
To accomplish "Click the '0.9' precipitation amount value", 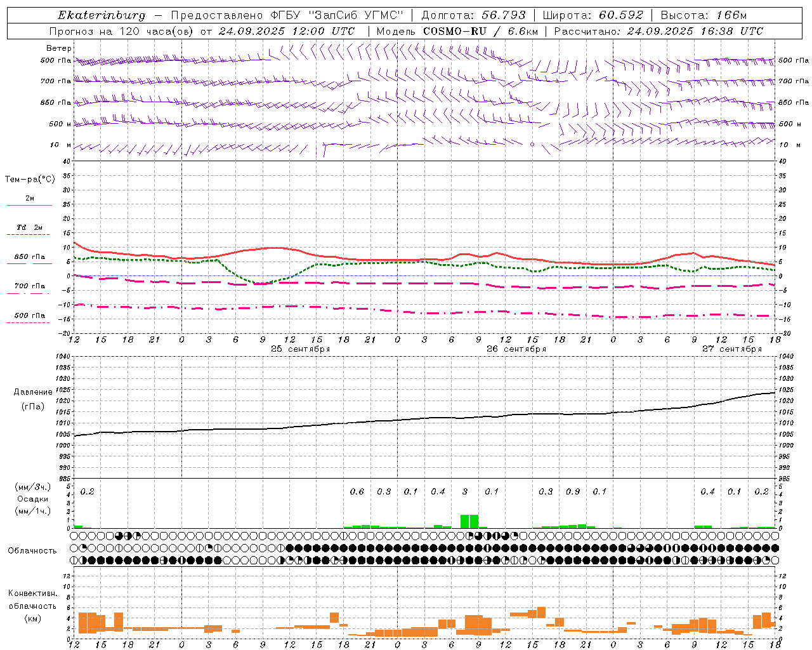I will 573,492.
